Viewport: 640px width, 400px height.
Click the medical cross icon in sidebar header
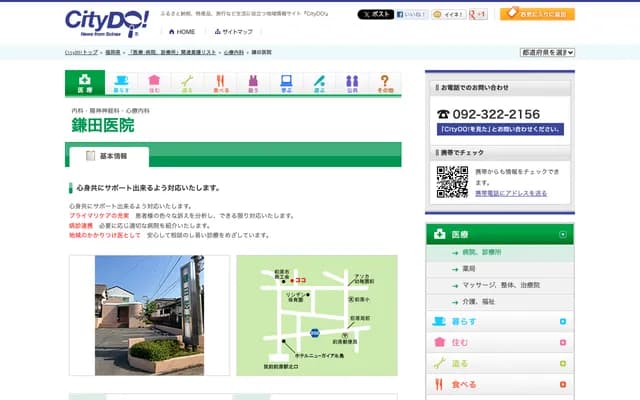click(440, 234)
